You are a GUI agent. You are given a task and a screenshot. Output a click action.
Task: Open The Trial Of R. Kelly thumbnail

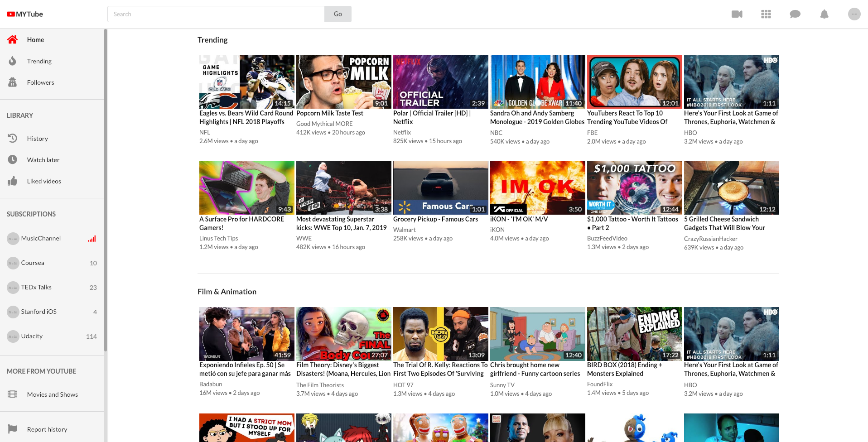[441, 334]
